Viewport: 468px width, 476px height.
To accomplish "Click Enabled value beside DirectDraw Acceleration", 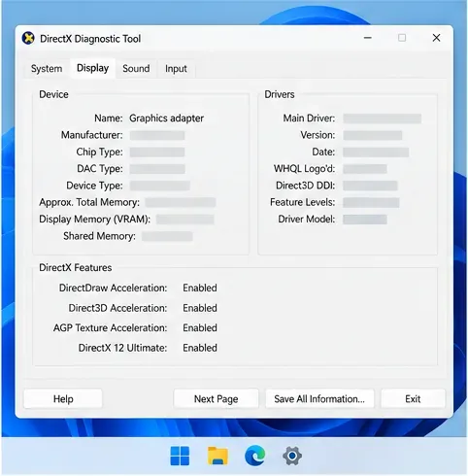I will point(200,288).
